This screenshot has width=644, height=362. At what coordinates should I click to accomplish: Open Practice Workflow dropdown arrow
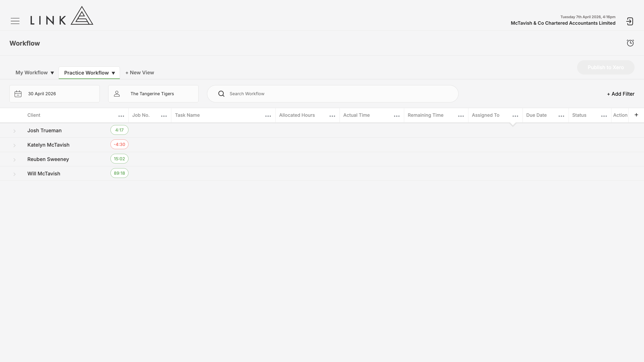click(113, 73)
